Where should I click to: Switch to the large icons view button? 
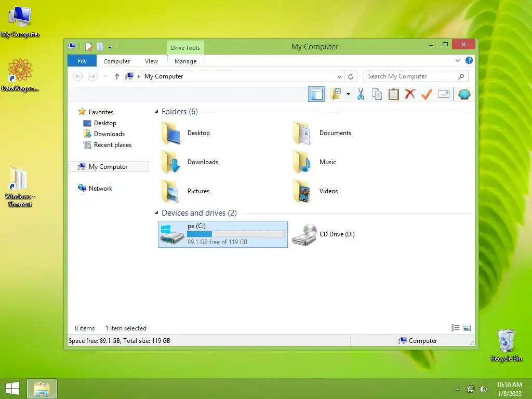click(x=467, y=328)
